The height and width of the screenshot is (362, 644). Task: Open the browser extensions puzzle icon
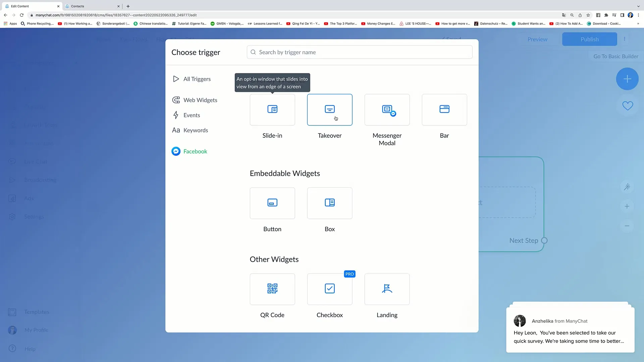[x=606, y=15]
